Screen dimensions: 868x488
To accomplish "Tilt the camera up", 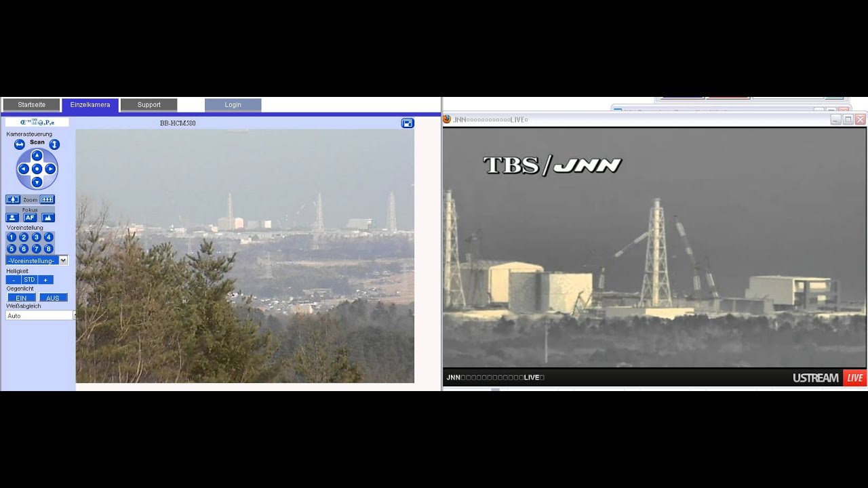I will coord(37,156).
